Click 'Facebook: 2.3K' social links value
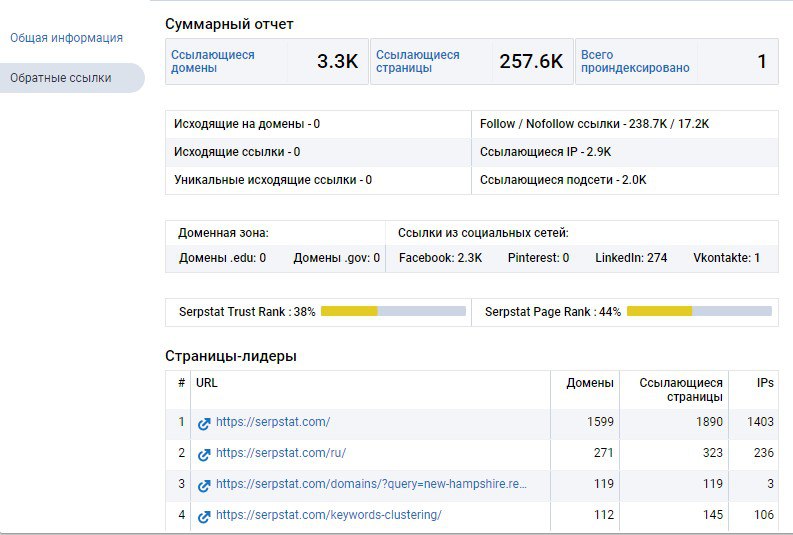This screenshot has height=535, width=793. 440,258
